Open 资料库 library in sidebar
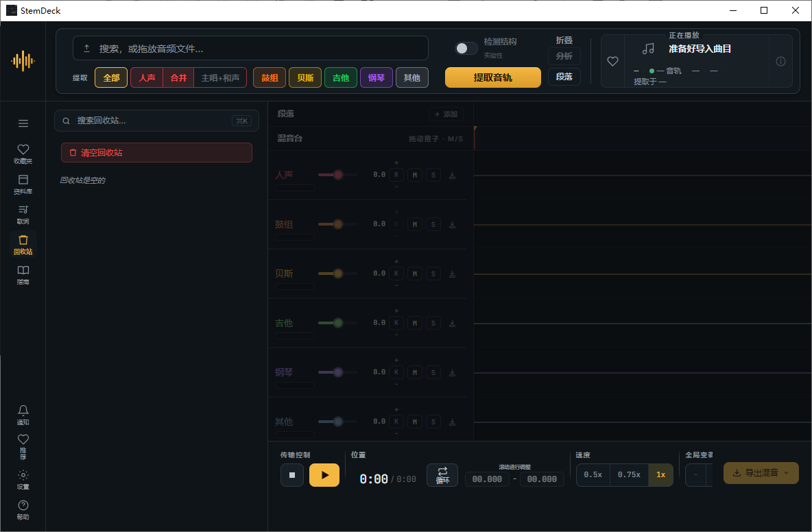This screenshot has width=812, height=532. pos(23,184)
